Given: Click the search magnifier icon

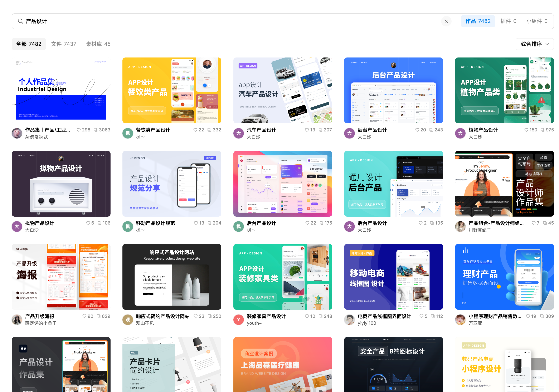Looking at the screenshot, I should pyautogui.click(x=20, y=21).
